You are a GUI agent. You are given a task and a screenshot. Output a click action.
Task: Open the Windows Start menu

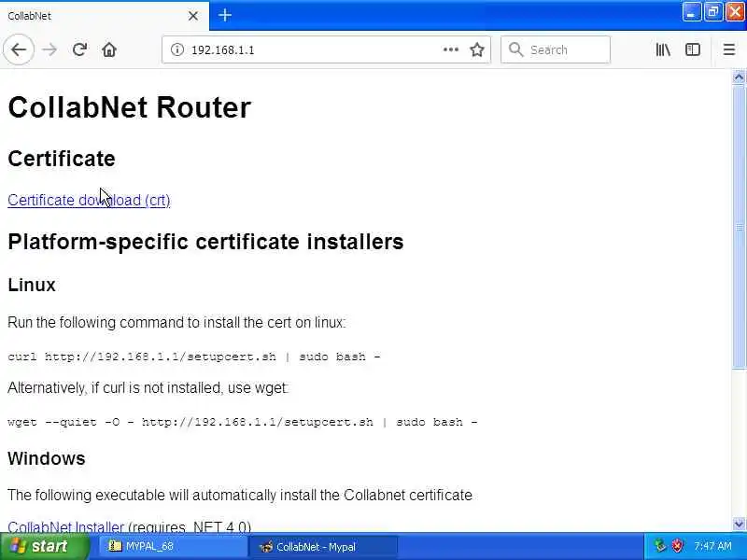pos(44,546)
